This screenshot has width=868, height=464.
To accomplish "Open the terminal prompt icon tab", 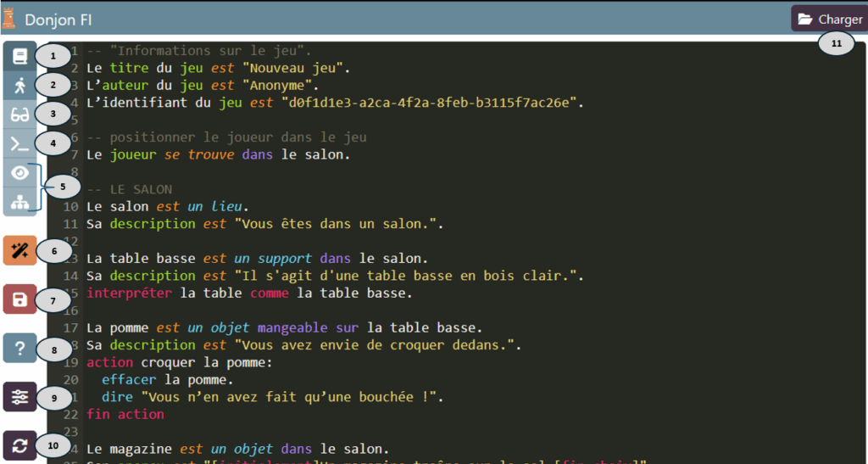I will pos(19,144).
